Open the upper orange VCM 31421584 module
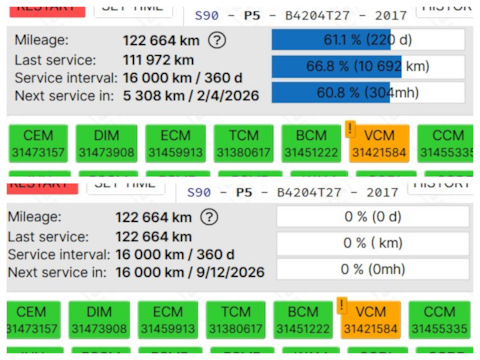This screenshot has height=360, width=480. point(379,144)
